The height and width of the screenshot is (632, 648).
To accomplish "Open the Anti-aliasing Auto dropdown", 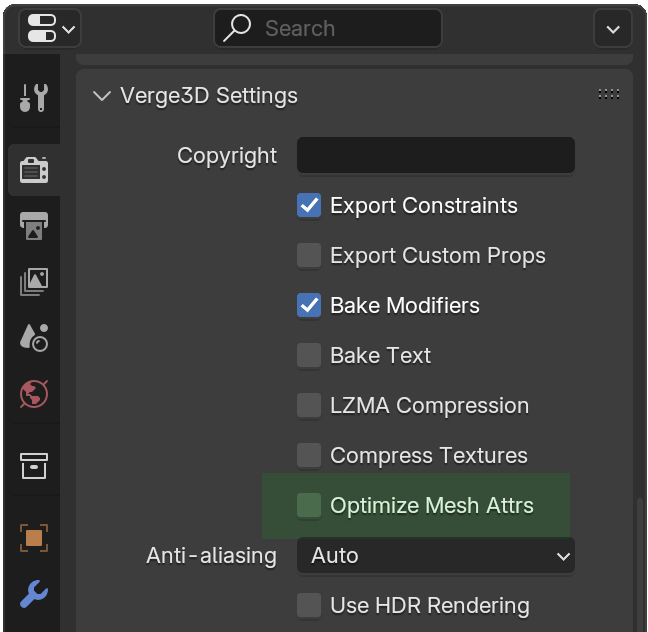I will (x=436, y=555).
